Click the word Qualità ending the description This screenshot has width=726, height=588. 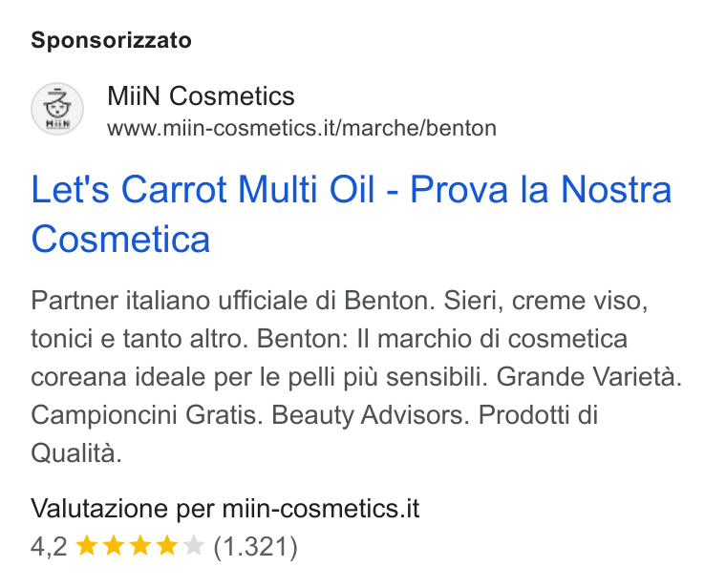tap(76, 453)
